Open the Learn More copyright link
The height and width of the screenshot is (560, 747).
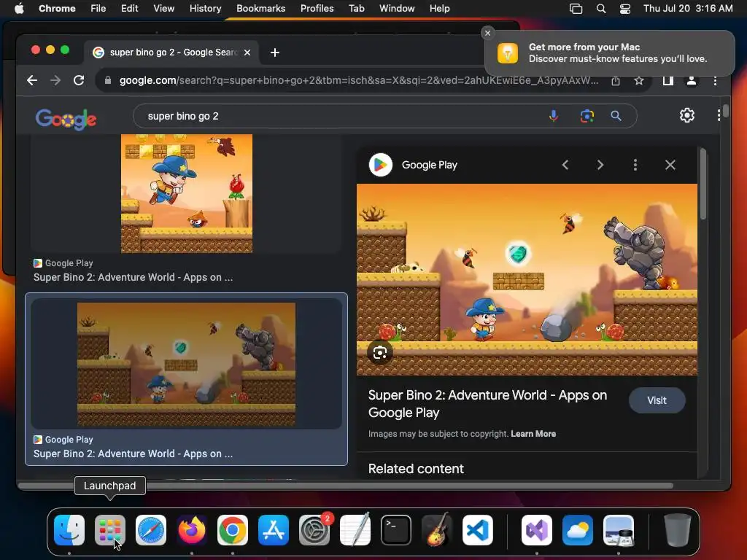point(533,434)
